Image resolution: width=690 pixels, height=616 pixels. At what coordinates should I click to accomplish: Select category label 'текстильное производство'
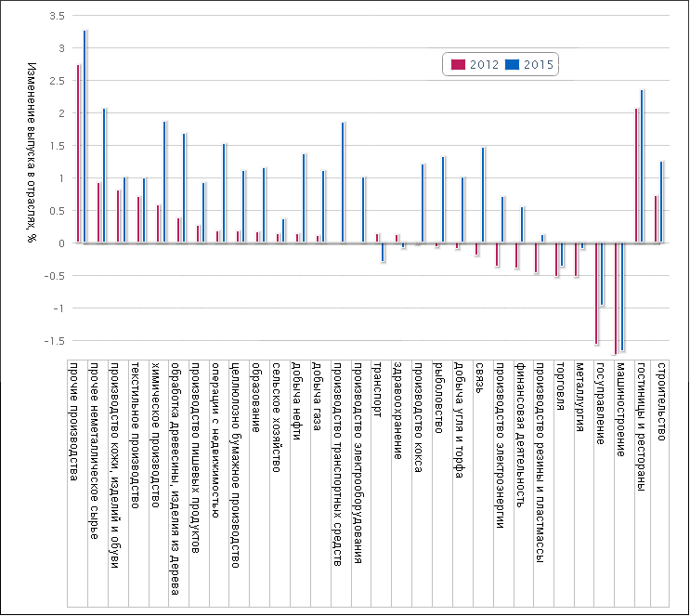(135, 436)
